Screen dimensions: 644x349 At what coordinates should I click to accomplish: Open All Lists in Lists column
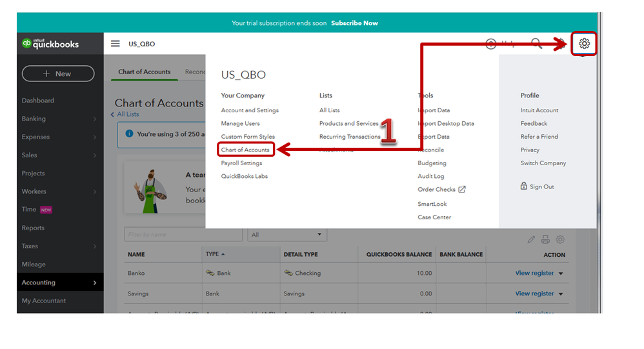pos(329,110)
